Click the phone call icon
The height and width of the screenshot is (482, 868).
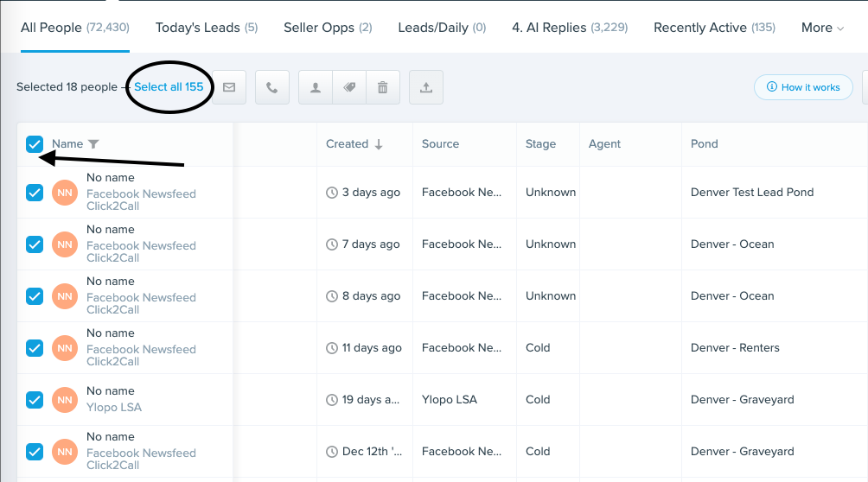point(271,87)
